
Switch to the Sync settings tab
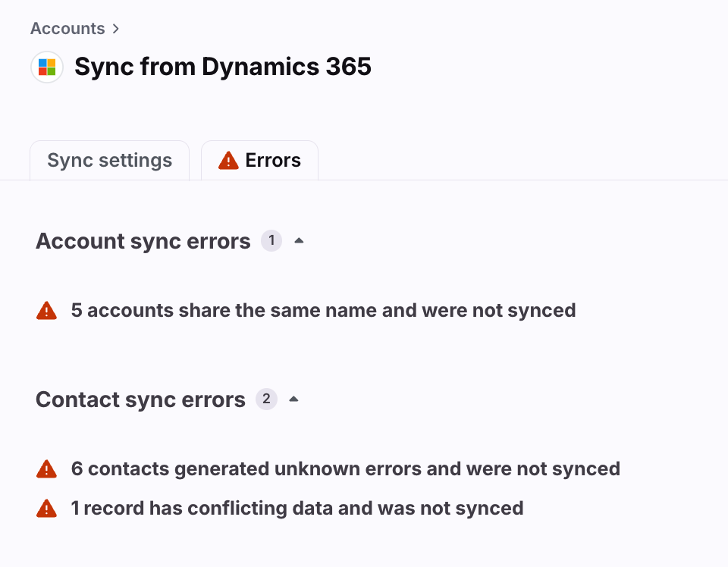[x=109, y=161]
